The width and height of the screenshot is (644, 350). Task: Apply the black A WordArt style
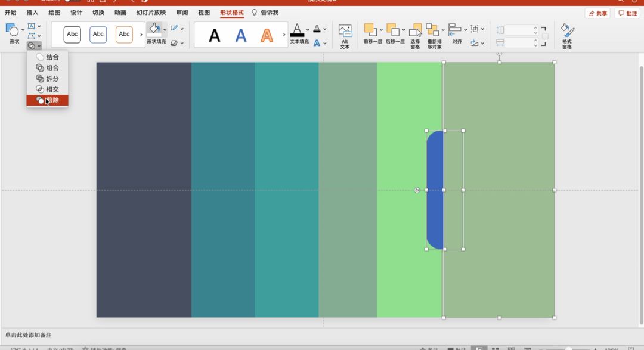(x=215, y=36)
